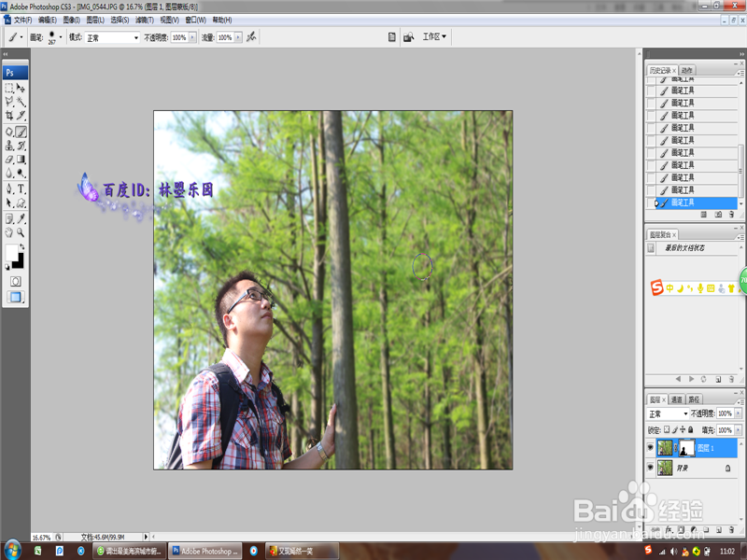The height and width of the screenshot is (560, 747).
Task: Reset default foreground and background colors
Action: 7,267
